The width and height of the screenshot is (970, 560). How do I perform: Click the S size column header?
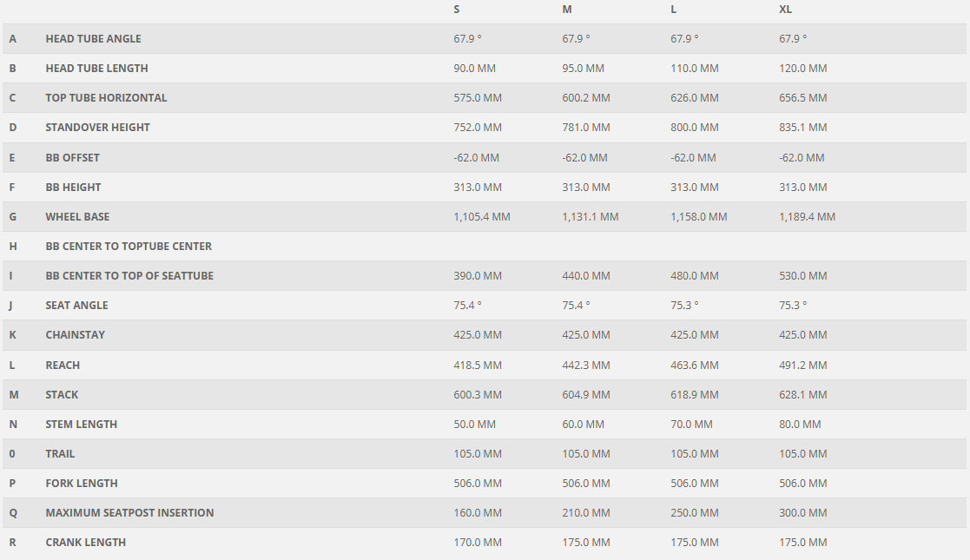pyautogui.click(x=457, y=10)
